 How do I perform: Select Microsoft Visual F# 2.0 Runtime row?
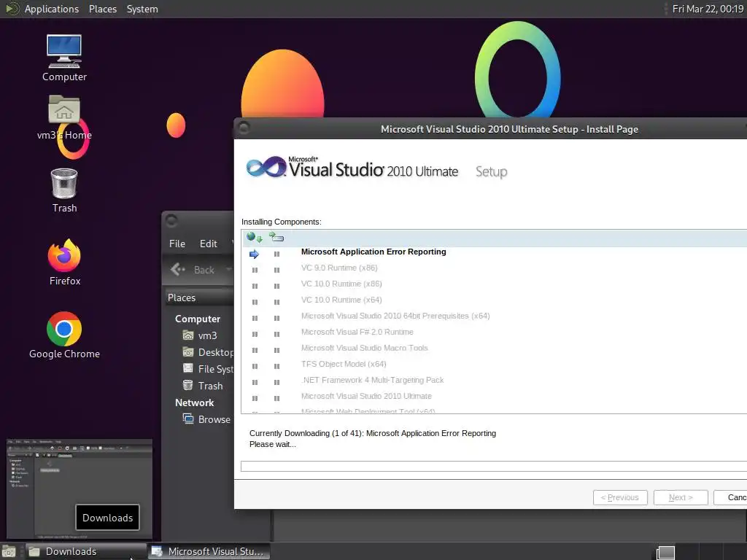click(494, 332)
